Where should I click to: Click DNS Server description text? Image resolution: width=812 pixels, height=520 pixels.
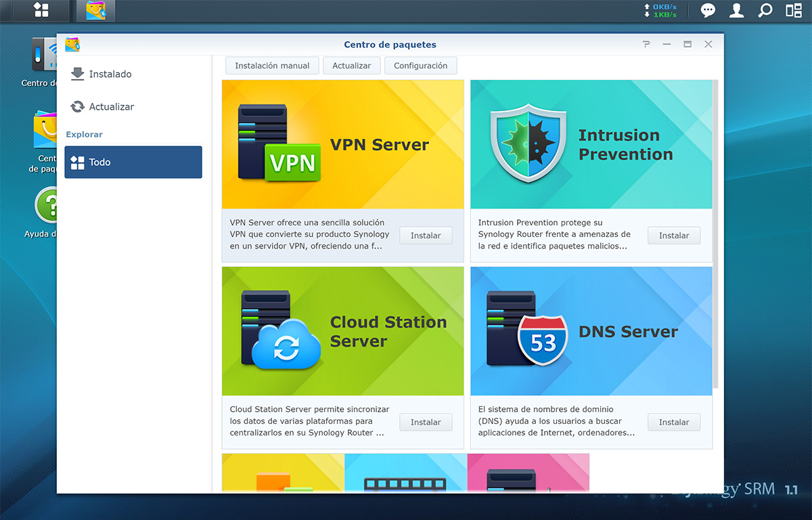point(556,421)
